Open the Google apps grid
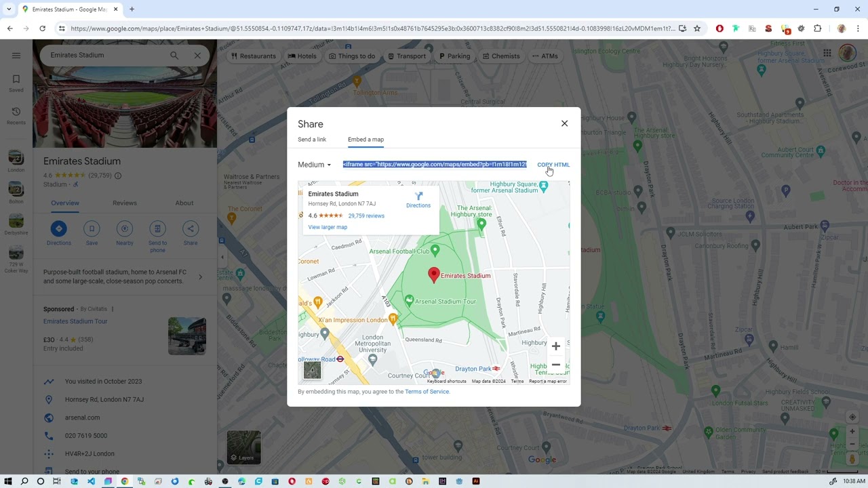This screenshot has height=488, width=868. (x=827, y=53)
